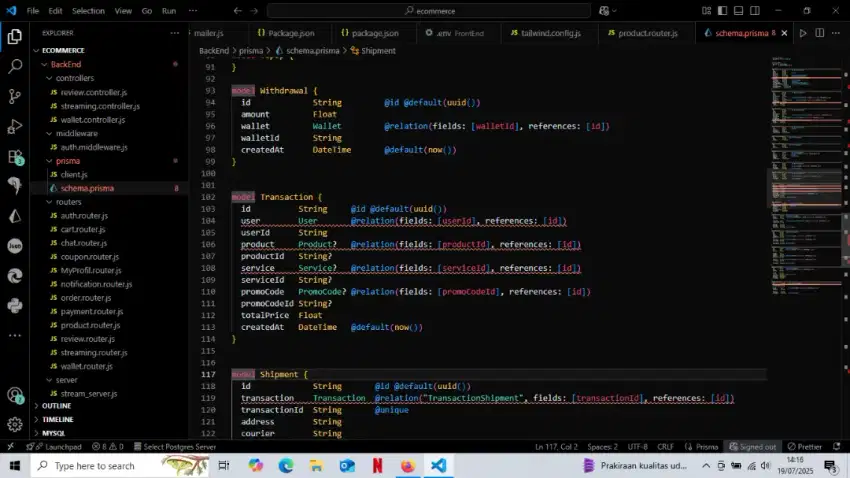
Task: Toggle the bottom panel visibility
Action: pyautogui.click(x=738, y=10)
